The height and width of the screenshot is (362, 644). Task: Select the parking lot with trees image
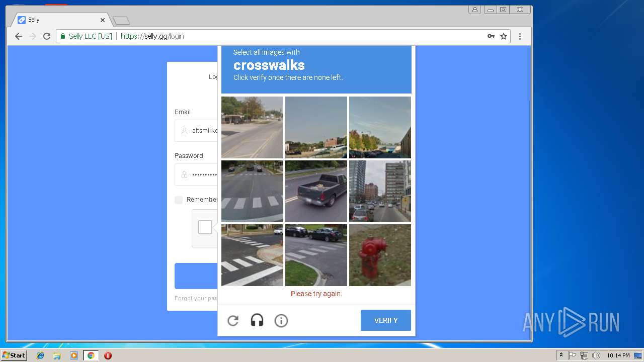pos(380,127)
